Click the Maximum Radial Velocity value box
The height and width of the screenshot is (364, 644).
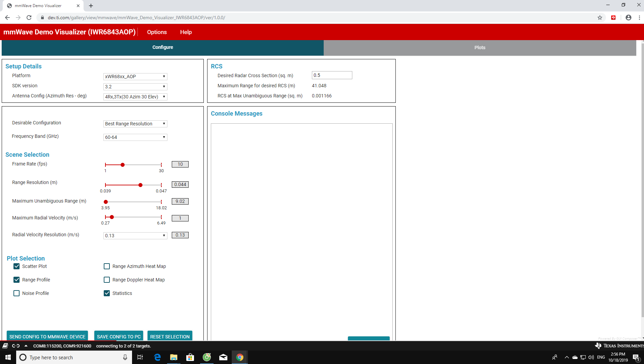(x=180, y=218)
